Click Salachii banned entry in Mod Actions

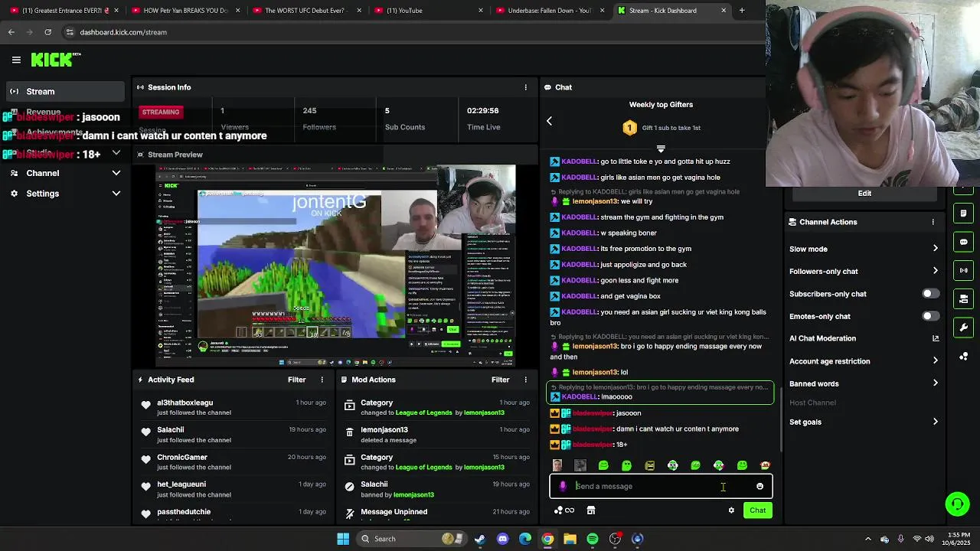click(436, 489)
